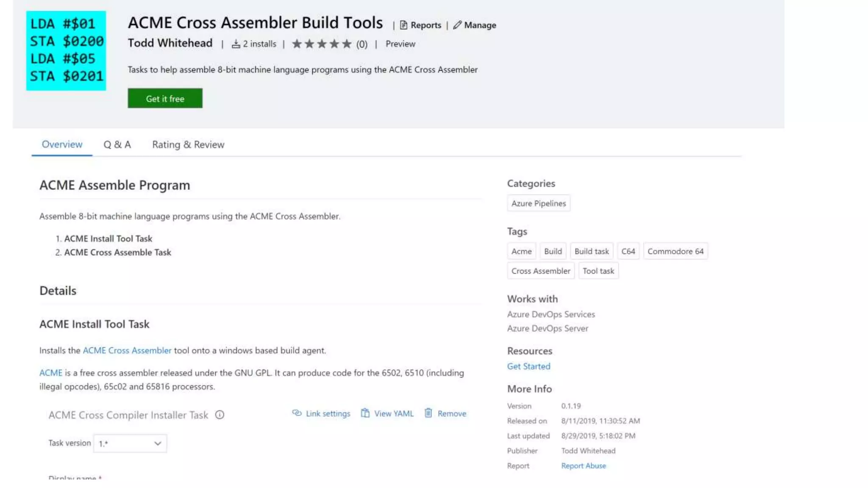
Task: Select the Azure Pipelines category tag
Action: pos(538,203)
